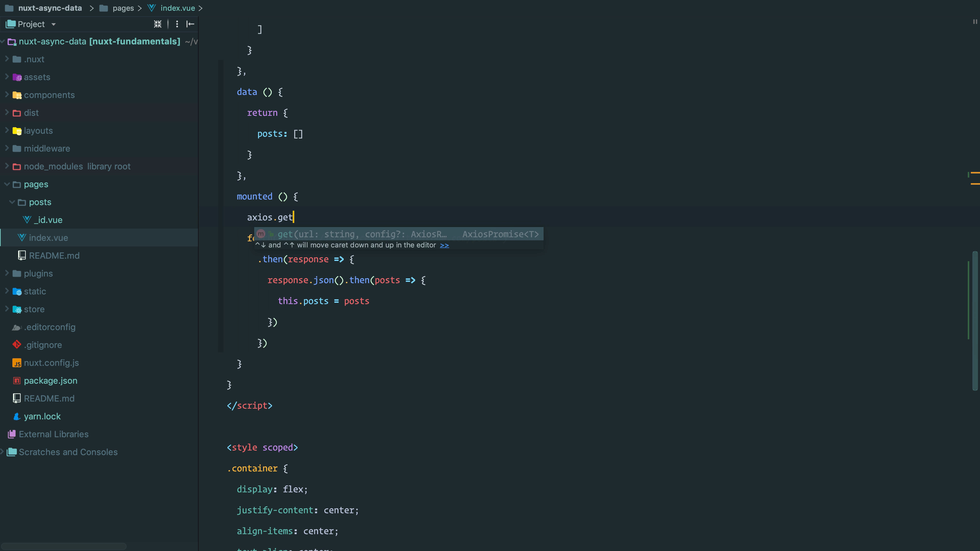Collapse the posts folder
The height and width of the screenshot is (551, 980).
(x=12, y=202)
